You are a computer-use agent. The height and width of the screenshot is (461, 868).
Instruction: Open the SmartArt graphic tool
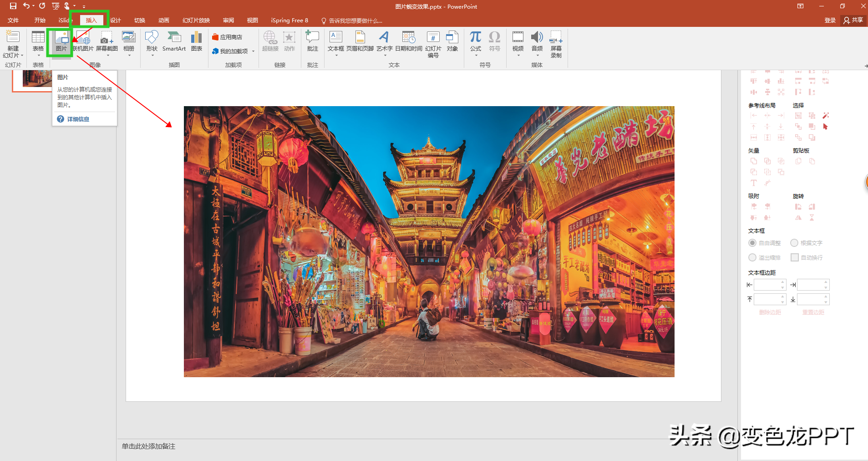click(x=174, y=41)
